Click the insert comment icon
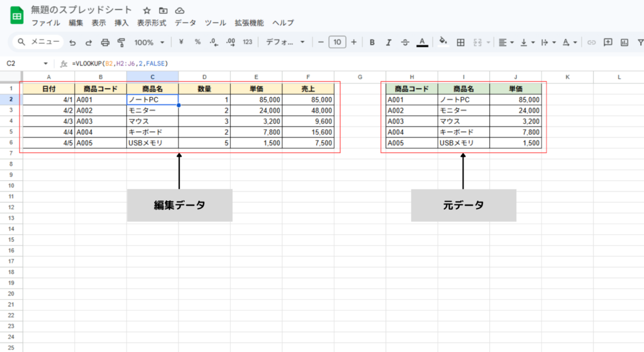The width and height of the screenshot is (644, 352). [x=608, y=42]
